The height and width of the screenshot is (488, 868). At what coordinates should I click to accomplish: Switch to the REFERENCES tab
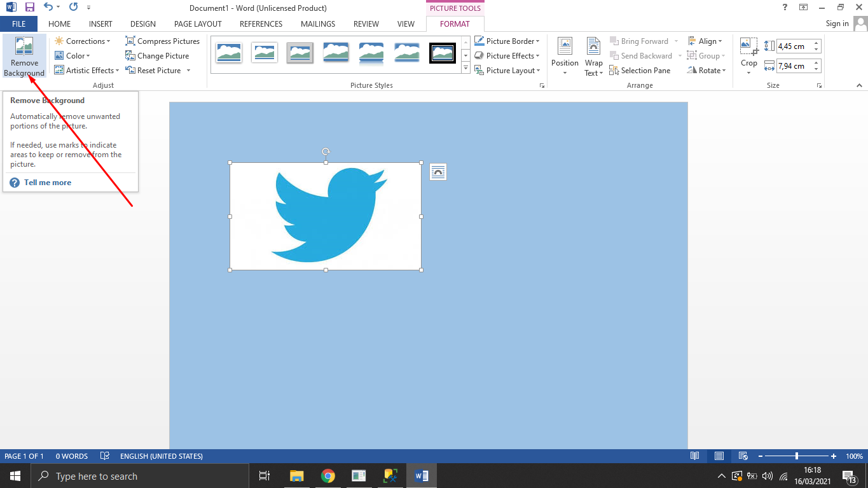coord(261,24)
